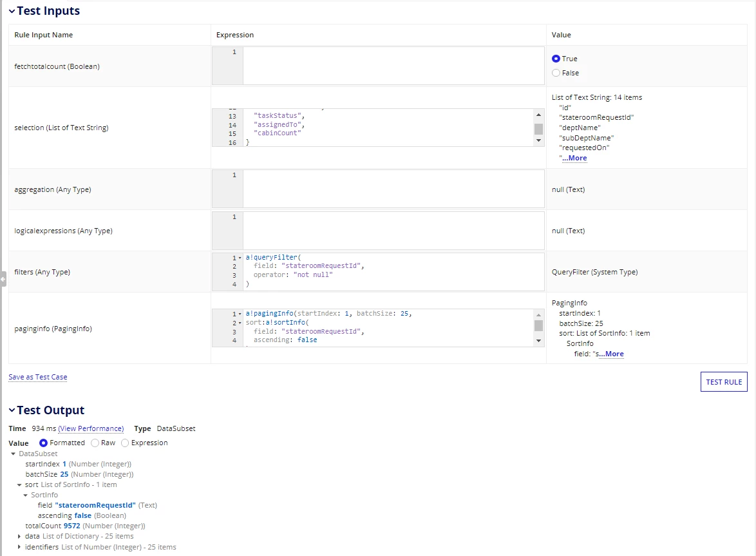Fold a!sortInfo code at line 2

(x=240, y=323)
